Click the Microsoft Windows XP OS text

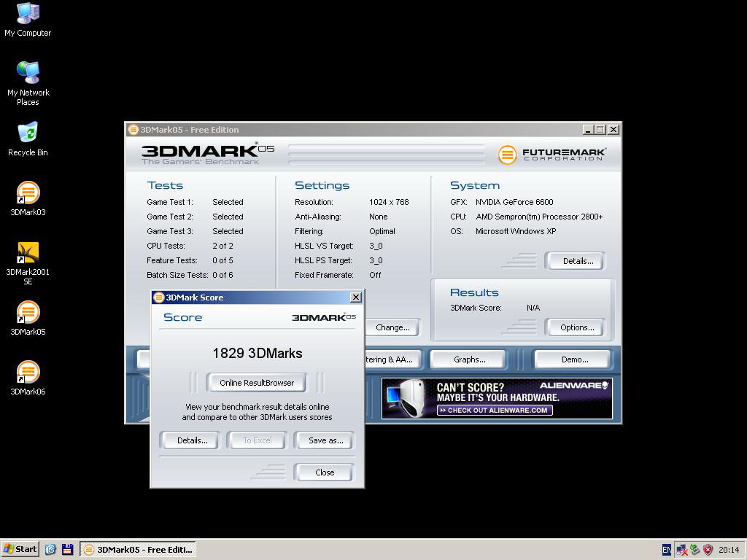(x=516, y=231)
